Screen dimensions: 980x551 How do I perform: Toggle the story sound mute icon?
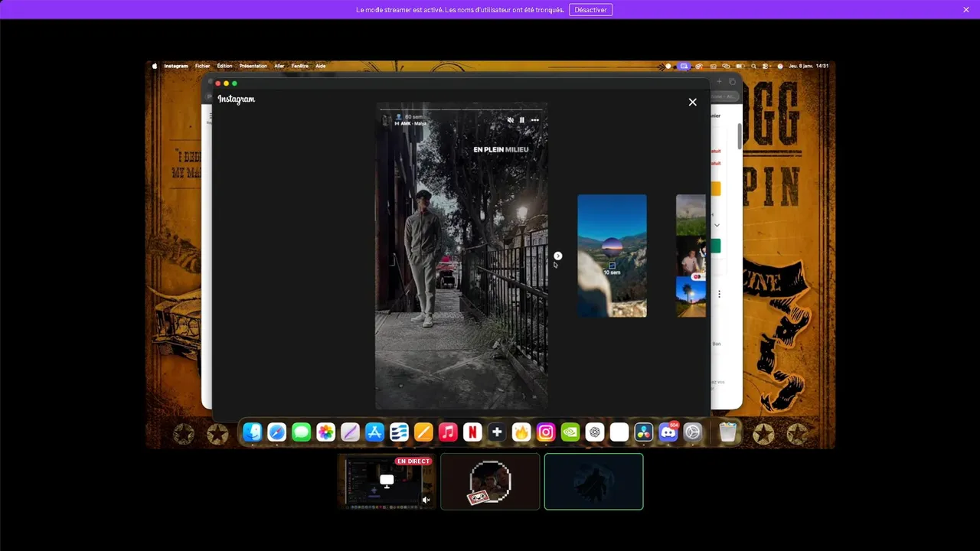(511, 120)
